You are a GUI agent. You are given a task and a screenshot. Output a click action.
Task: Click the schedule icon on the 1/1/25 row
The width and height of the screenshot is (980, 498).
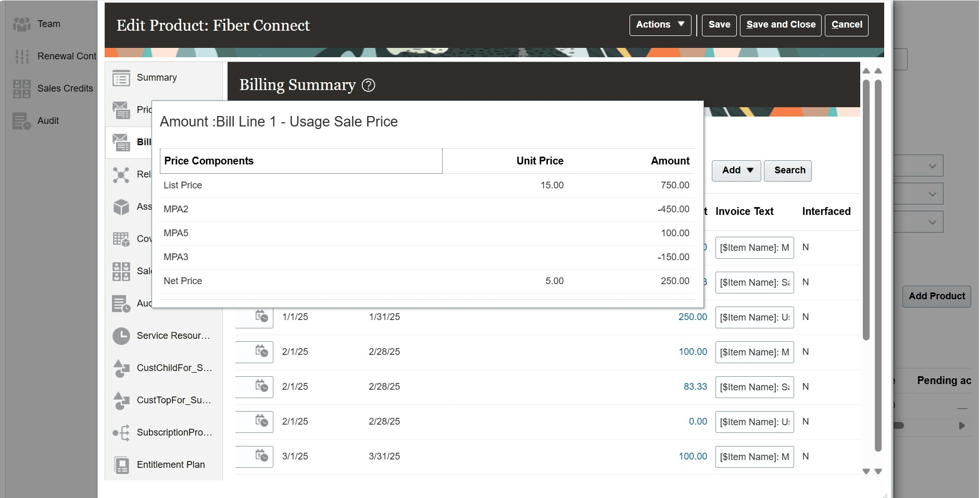(x=261, y=316)
